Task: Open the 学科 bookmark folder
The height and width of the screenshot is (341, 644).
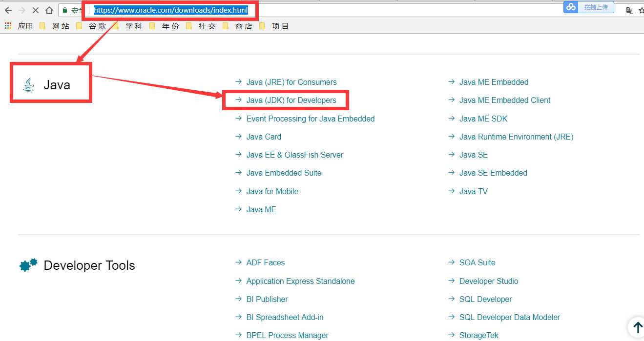Action: [127, 26]
